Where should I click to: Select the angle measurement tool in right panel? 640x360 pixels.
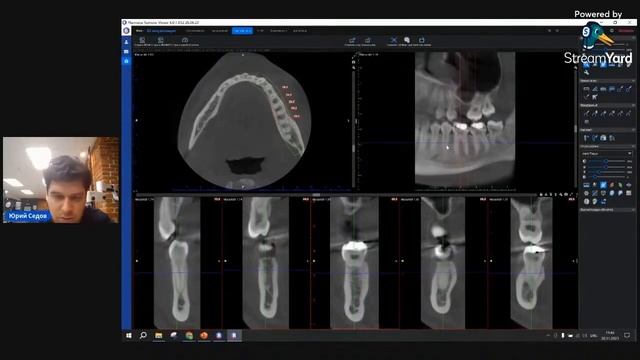(x=595, y=89)
